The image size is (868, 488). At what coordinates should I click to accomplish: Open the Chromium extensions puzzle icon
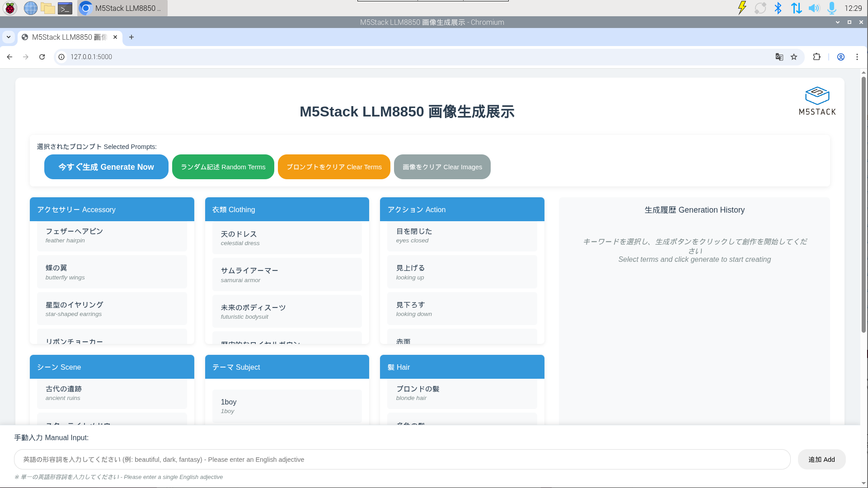click(816, 57)
